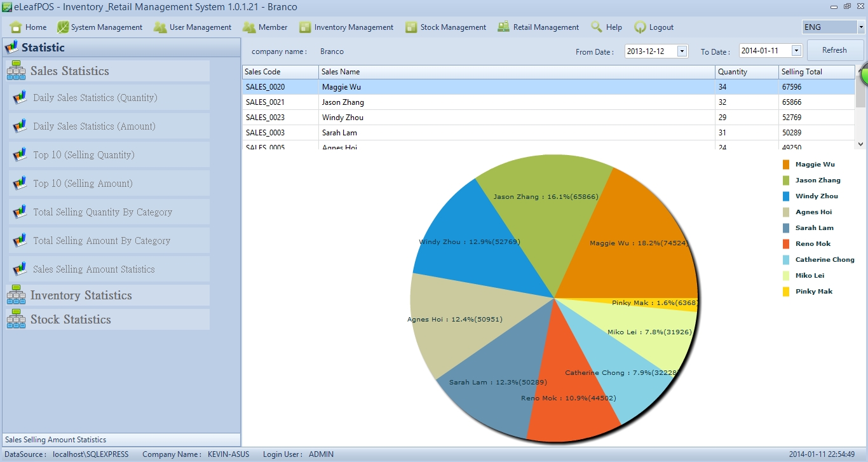Screen dimensions: 868x462
Task: Open the Inventory Management icon
Action: pyautogui.click(x=305, y=27)
